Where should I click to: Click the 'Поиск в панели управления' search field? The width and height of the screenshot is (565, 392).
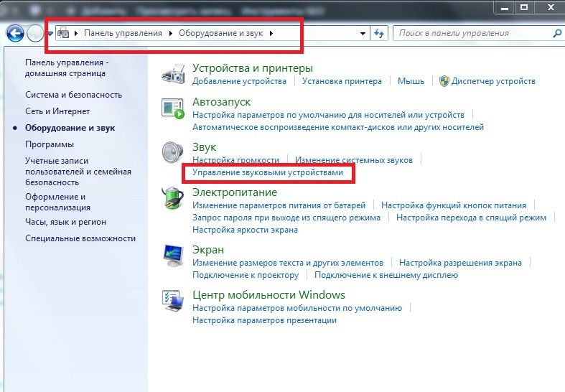coord(473,33)
